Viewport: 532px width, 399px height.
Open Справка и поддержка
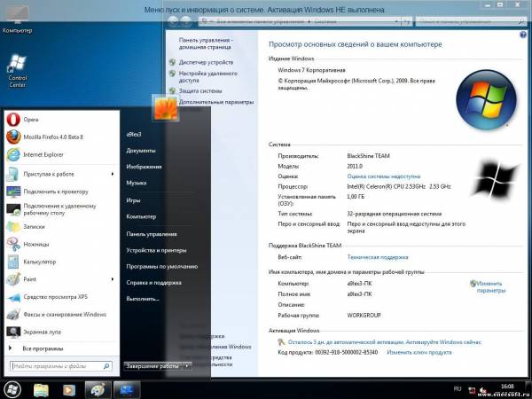point(153,283)
